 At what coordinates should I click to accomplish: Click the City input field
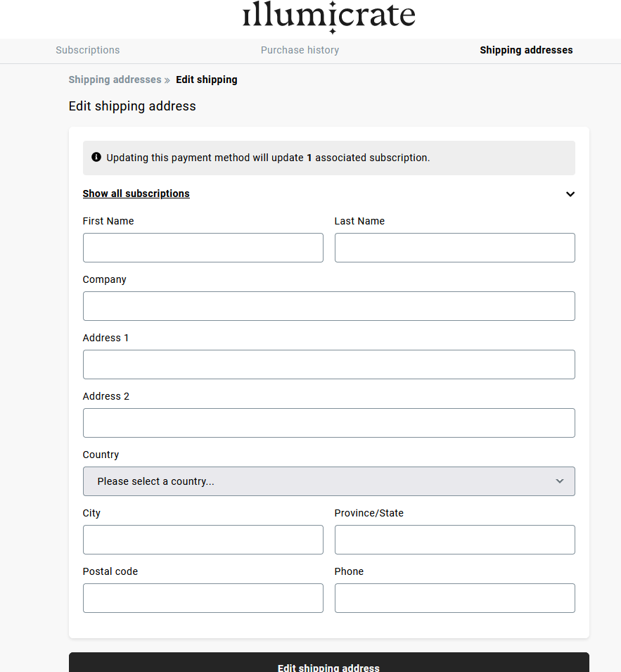point(203,540)
